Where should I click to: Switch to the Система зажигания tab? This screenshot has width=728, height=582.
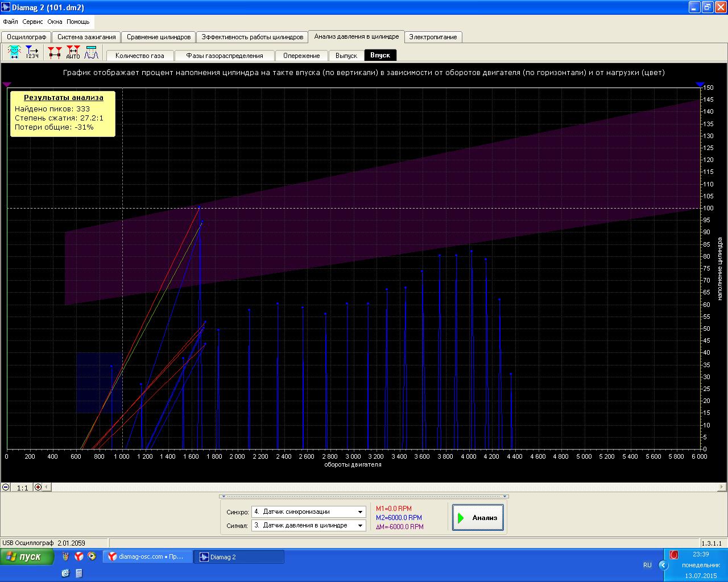[86, 37]
